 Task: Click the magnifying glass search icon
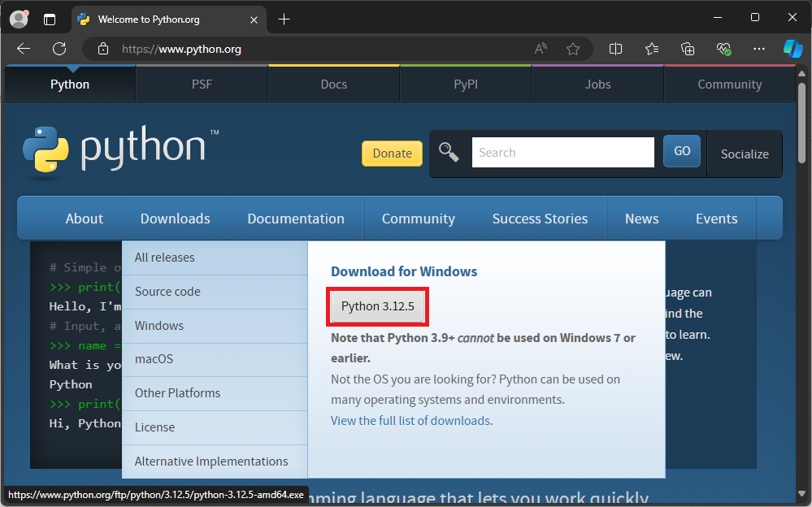pyautogui.click(x=449, y=152)
